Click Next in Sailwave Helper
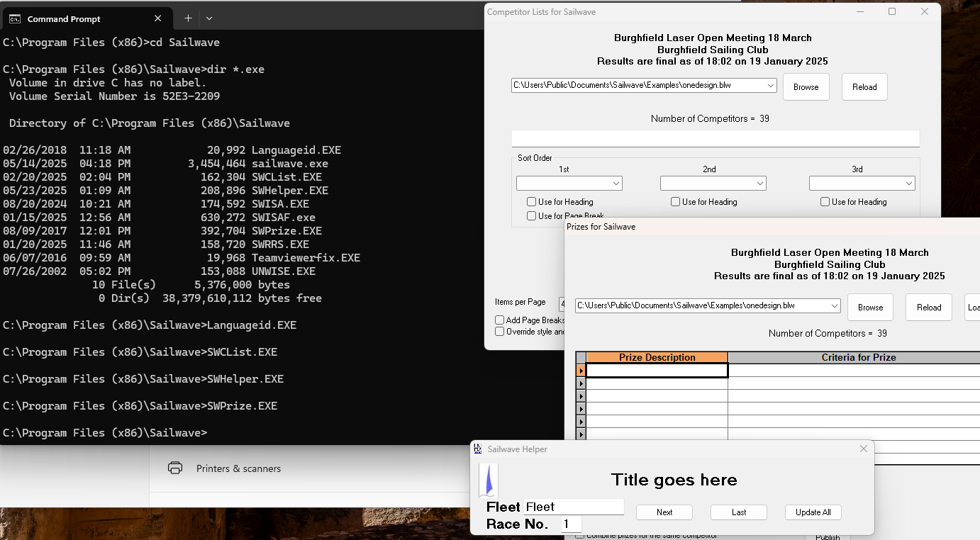 [x=664, y=512]
